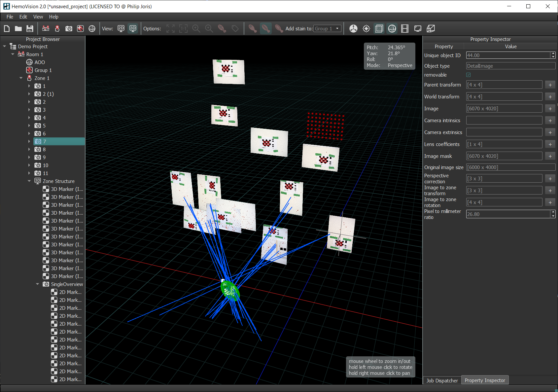This screenshot has height=392, width=558.
Task: Click the three-axis view icon
Action: 353,29
